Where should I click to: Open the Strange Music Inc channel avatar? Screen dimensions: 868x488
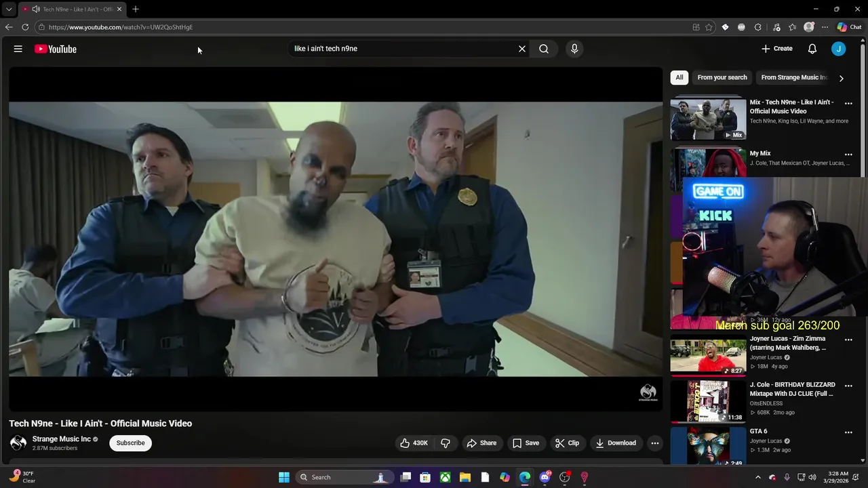18,443
